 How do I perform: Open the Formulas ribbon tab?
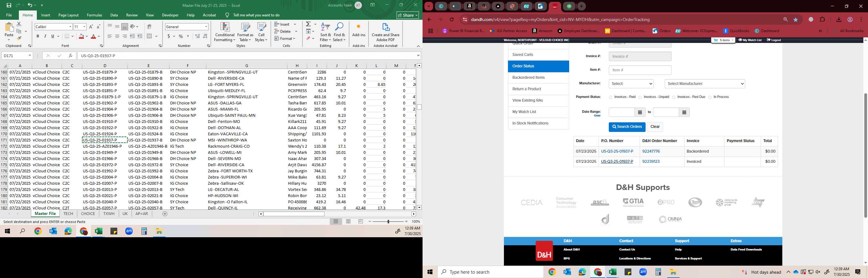(x=94, y=15)
